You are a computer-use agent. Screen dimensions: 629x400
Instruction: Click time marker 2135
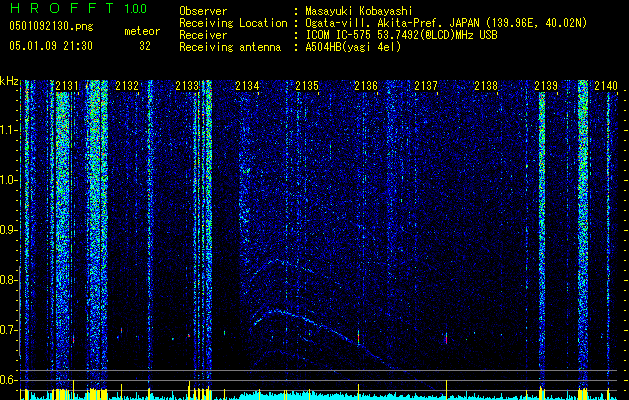tap(307, 86)
